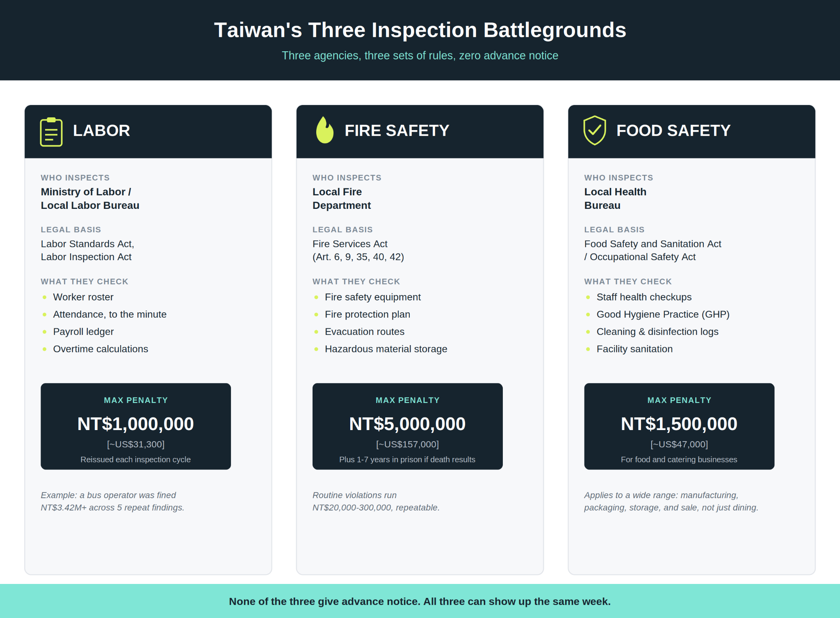Click the NT$1,500,000 penalty figure
Screen dimensions: 840x618
679,424
